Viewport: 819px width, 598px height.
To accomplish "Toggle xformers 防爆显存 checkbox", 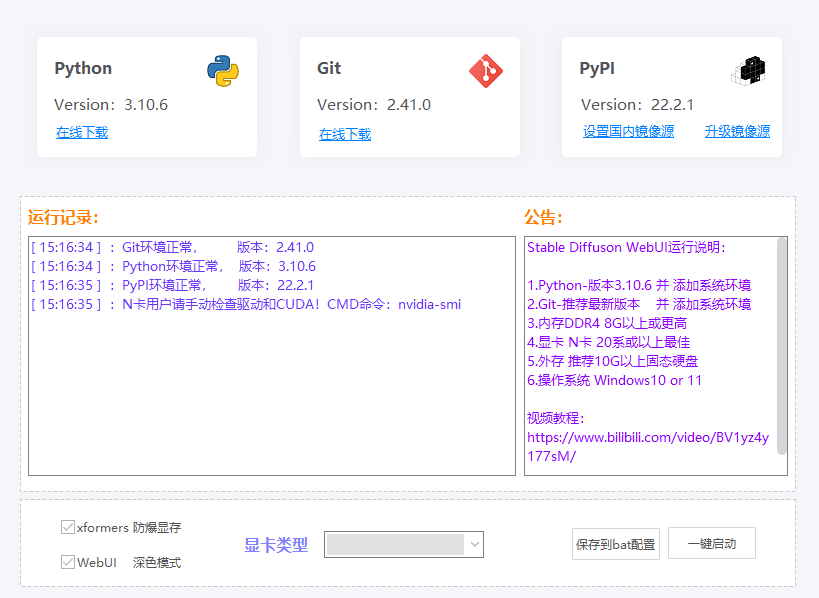I will 68,527.
